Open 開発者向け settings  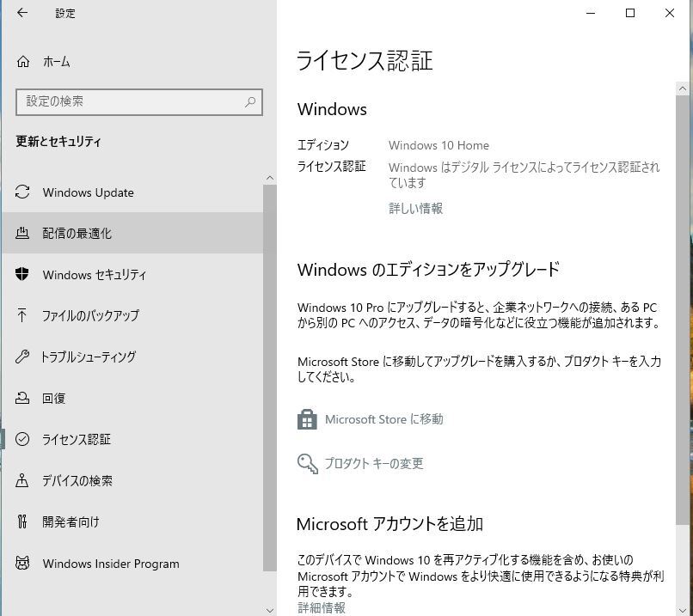(132, 521)
